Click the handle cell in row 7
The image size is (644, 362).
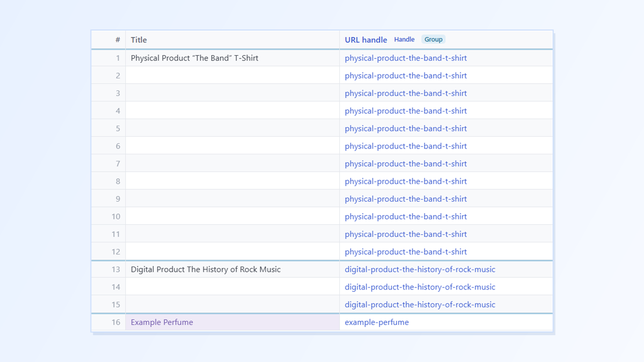446,164
